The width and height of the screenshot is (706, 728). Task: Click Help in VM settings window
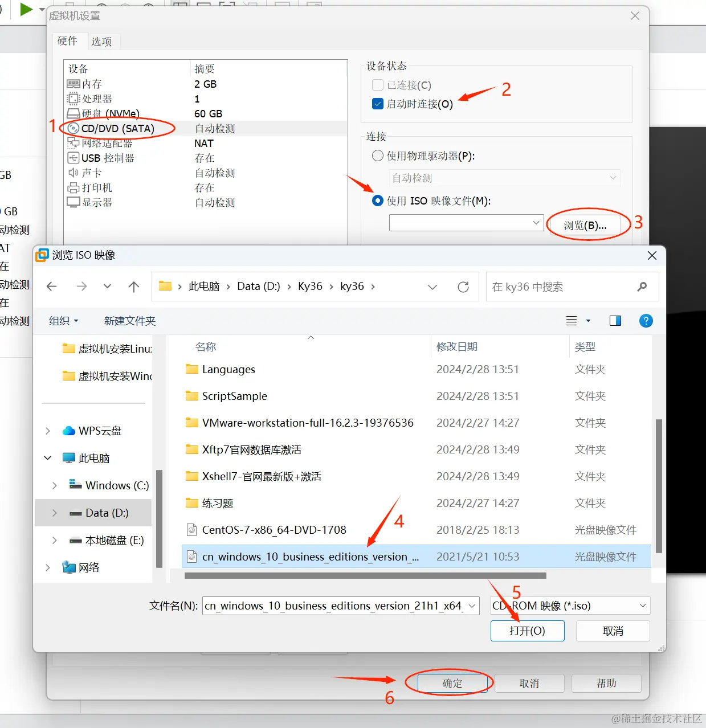point(606,683)
